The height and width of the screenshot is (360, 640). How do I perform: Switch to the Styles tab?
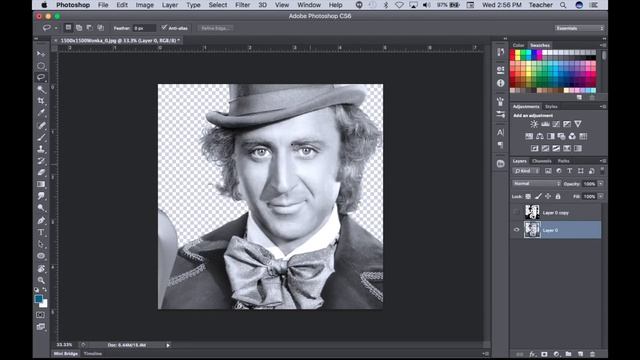(x=551, y=107)
